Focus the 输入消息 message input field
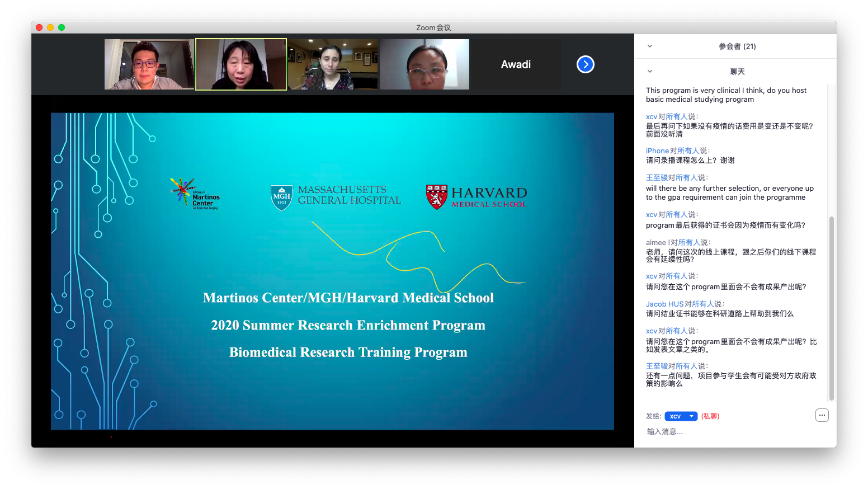This screenshot has width=868, height=489. 727,431
